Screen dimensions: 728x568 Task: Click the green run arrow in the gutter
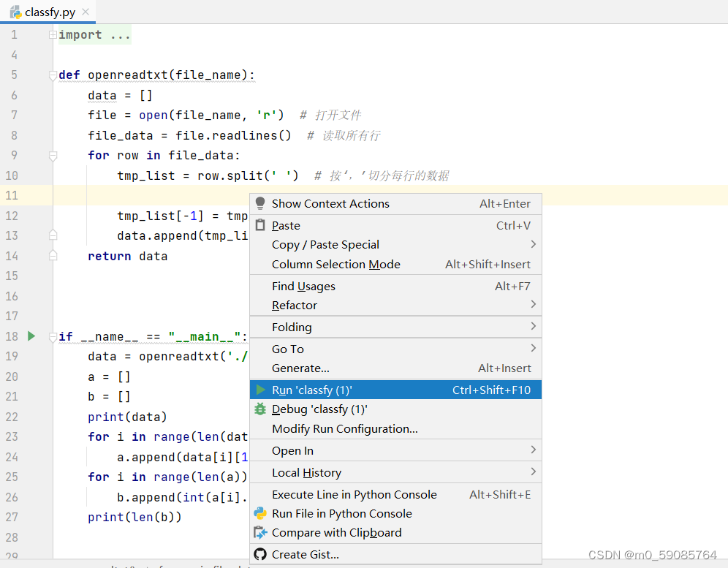(30, 336)
